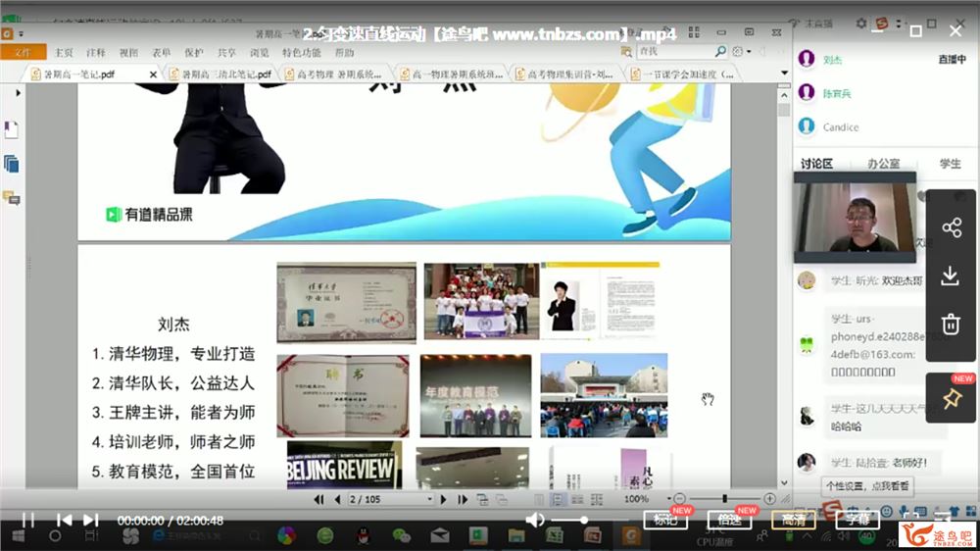Open the bookmarks panel icon
This screenshot has height=551, width=980.
(x=11, y=130)
